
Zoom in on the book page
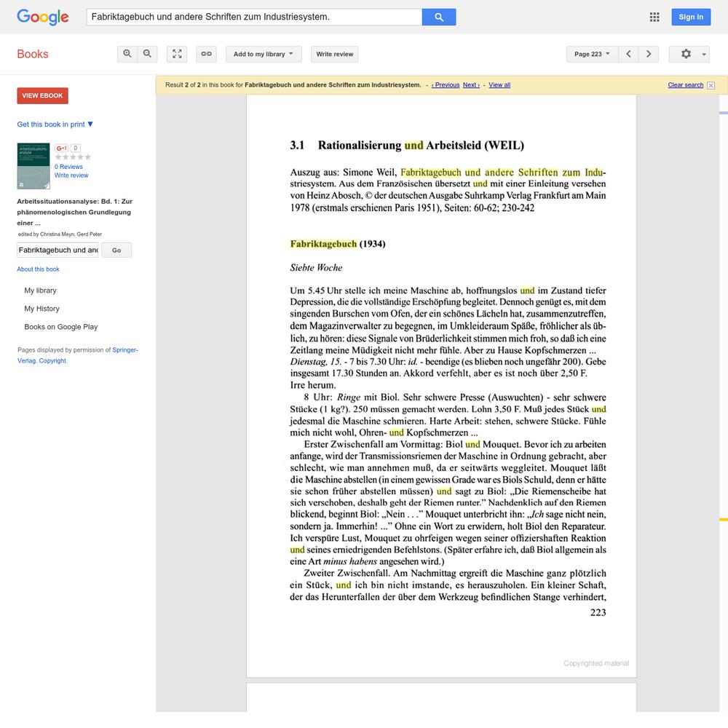pyautogui.click(x=127, y=54)
